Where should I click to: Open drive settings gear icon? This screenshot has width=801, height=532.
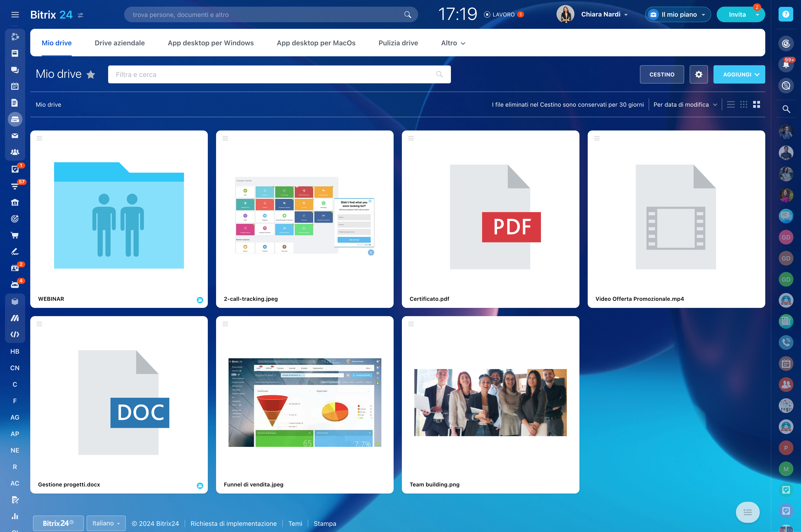[698, 74]
